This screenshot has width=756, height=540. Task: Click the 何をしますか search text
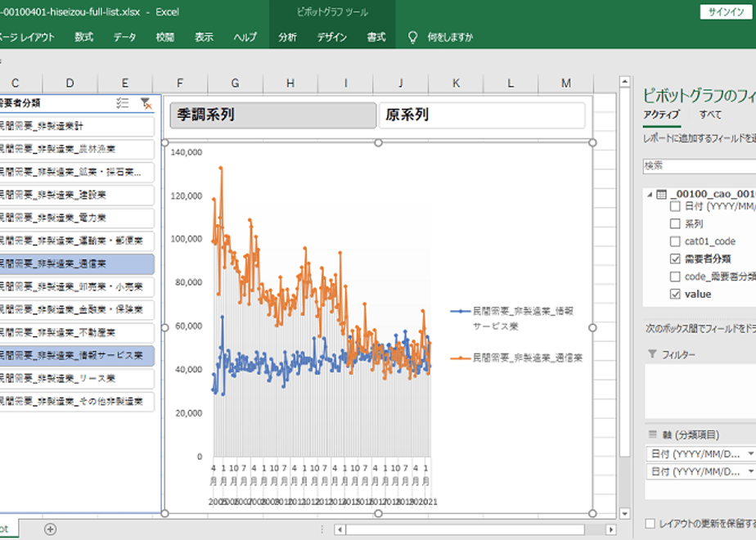click(x=450, y=37)
